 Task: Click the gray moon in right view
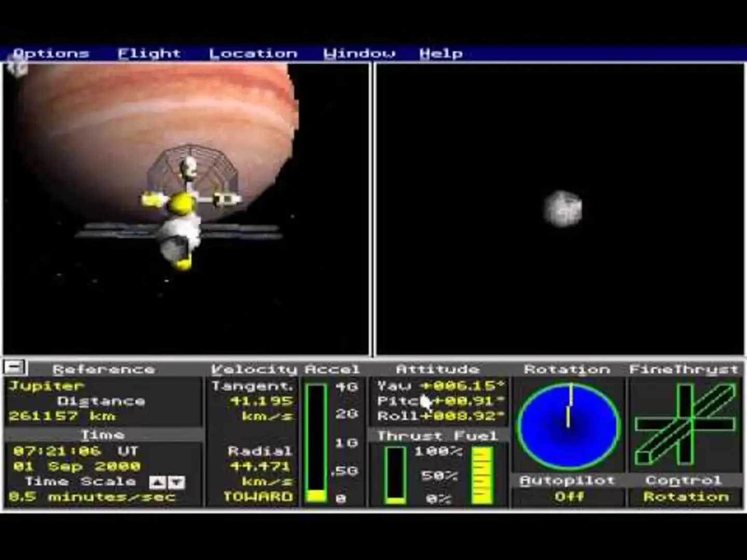click(x=563, y=208)
